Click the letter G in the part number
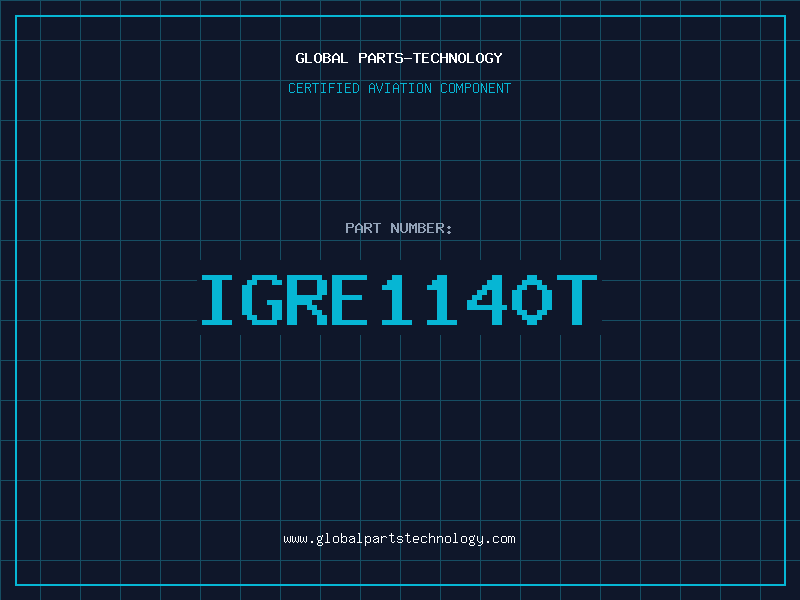 coord(261,299)
